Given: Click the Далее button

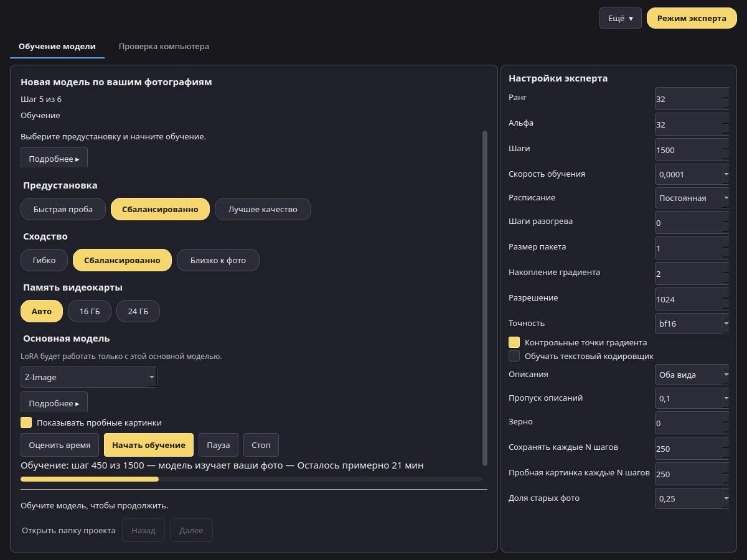Looking at the screenshot, I should [x=191, y=530].
